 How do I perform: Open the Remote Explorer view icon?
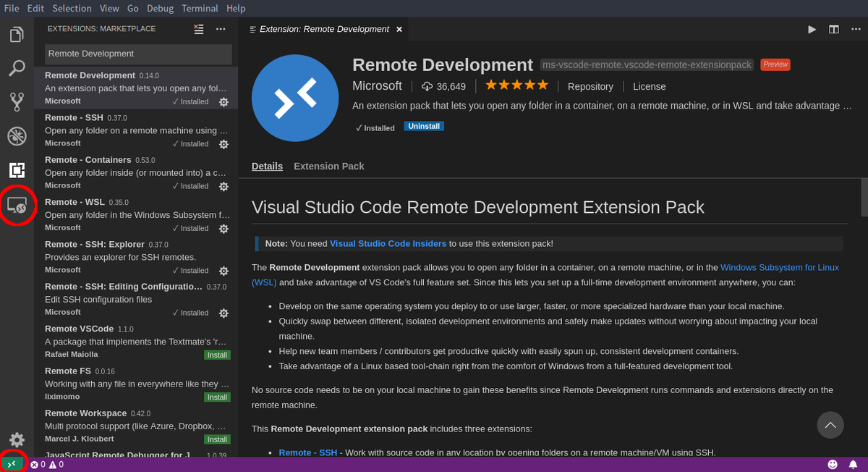click(x=17, y=205)
